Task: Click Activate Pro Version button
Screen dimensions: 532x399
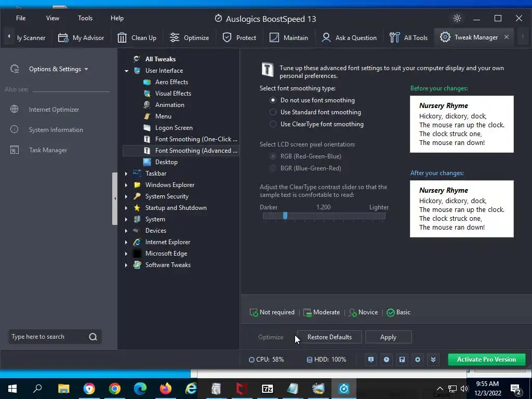Action: click(x=486, y=360)
